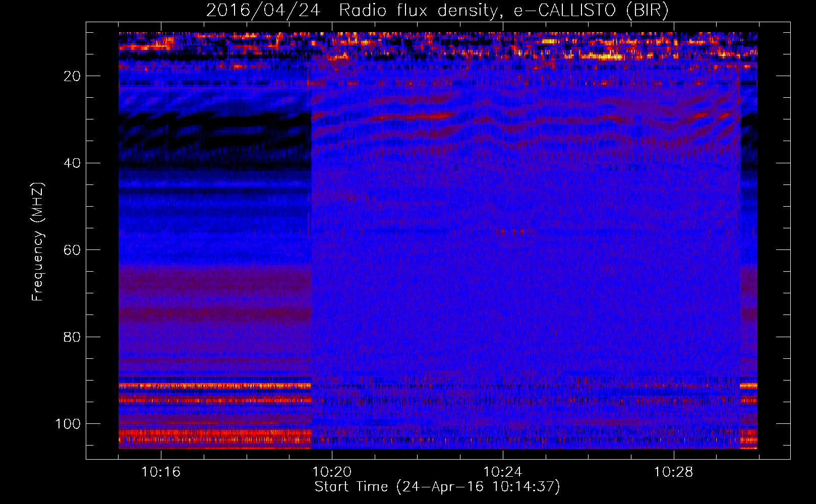
Task: Click the 40 MHz frequency tick label
Action: [x=72, y=163]
